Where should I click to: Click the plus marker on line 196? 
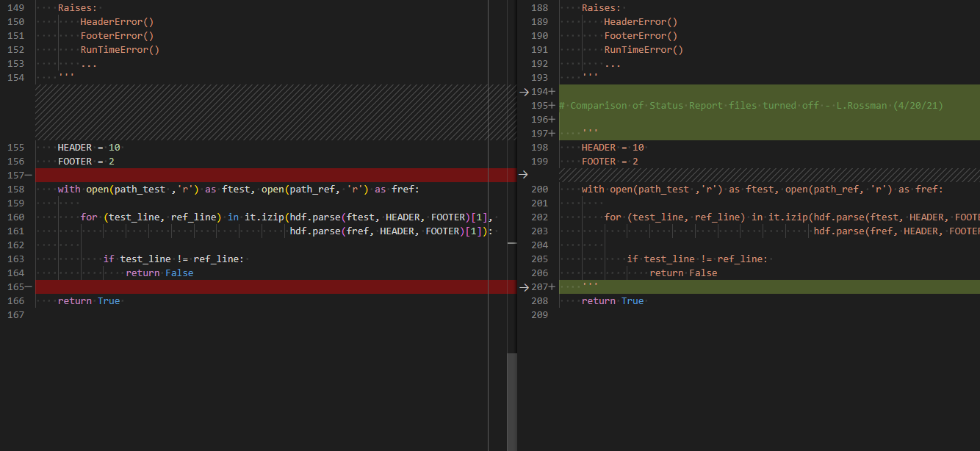552,120
